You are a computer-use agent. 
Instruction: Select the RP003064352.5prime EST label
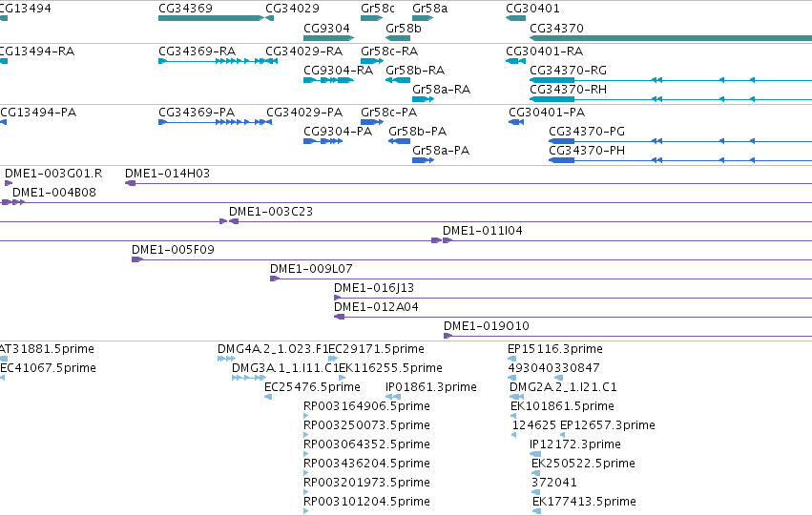(x=366, y=444)
